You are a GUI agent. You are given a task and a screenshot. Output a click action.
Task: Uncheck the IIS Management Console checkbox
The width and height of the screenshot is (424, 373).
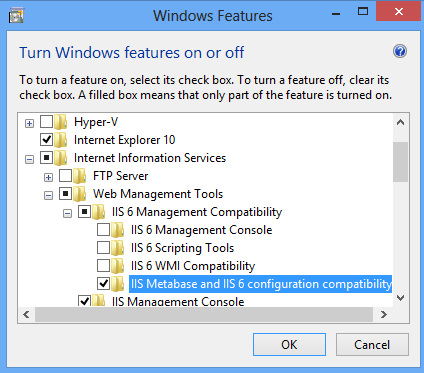pyautogui.click(x=84, y=301)
